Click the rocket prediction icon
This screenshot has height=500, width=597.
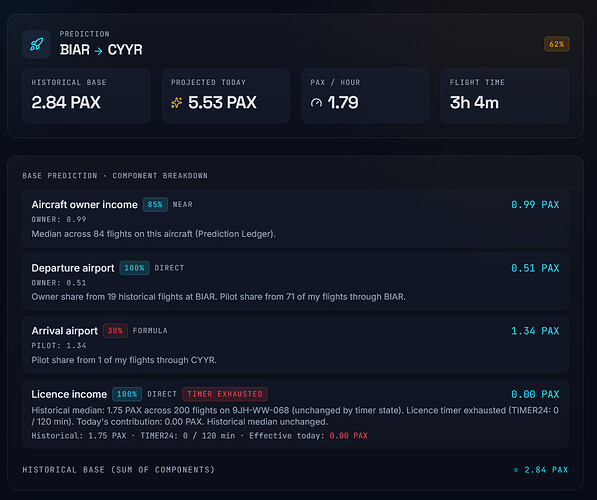[x=37, y=44]
